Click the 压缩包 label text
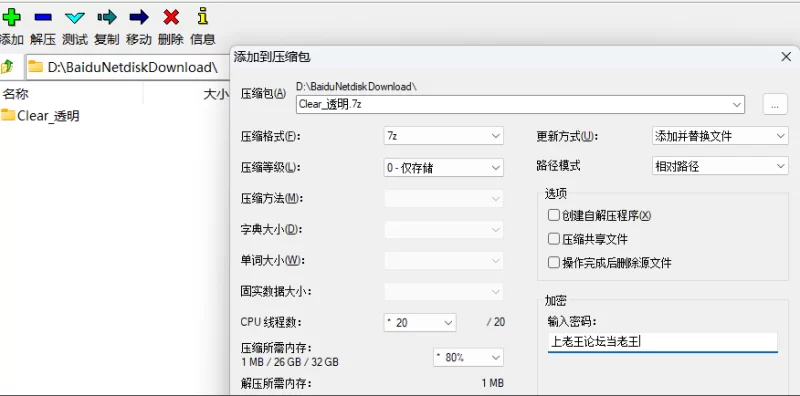 click(263, 93)
